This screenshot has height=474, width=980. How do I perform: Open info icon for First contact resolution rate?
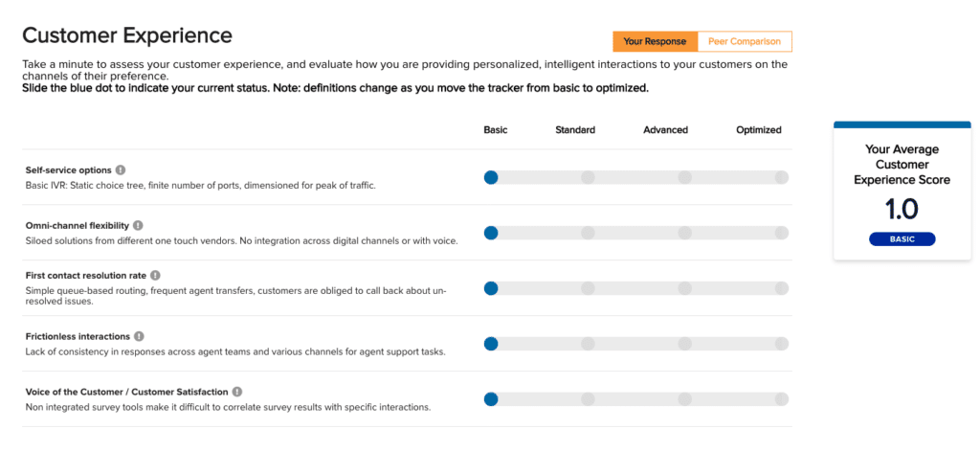tap(155, 276)
